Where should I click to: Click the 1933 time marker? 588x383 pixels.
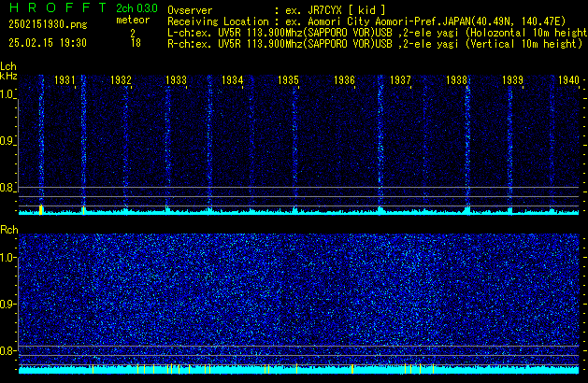pyautogui.click(x=177, y=80)
